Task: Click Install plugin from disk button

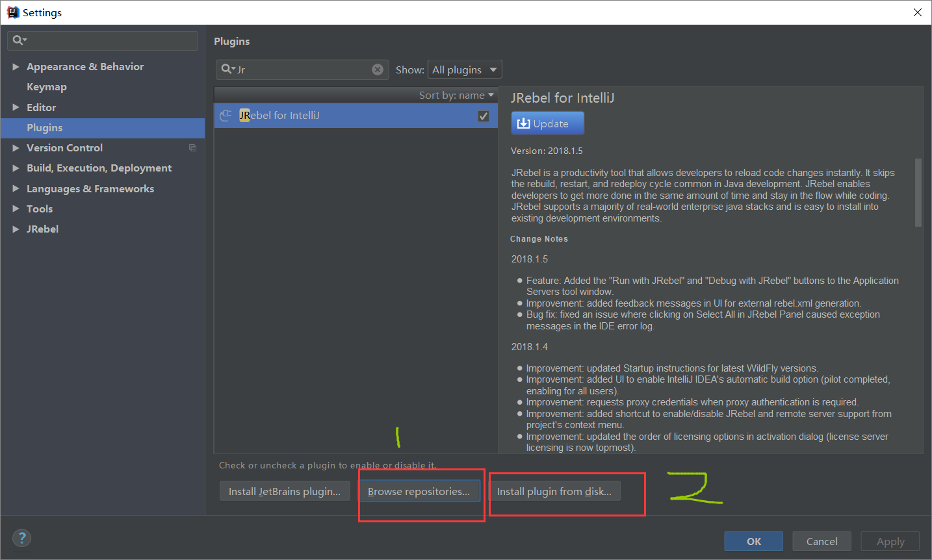Action: click(554, 491)
